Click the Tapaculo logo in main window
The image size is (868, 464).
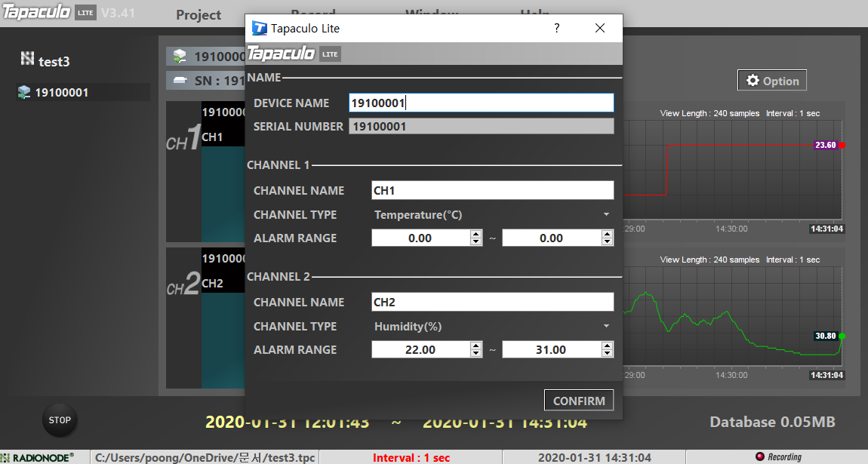pos(36,11)
